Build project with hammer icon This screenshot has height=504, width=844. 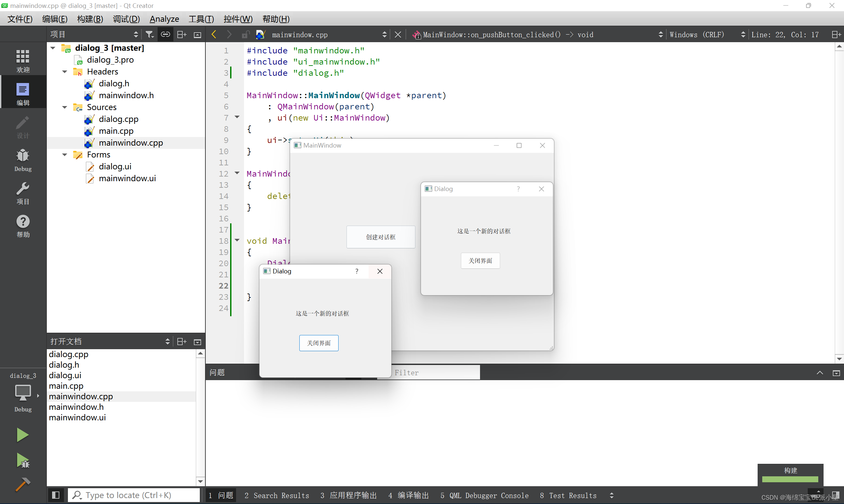22,484
